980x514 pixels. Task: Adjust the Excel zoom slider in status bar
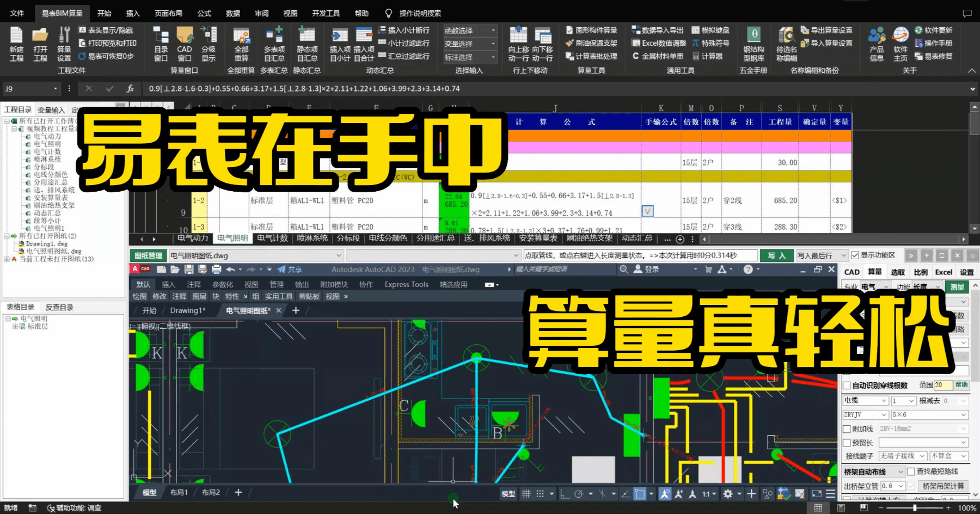coord(915,507)
